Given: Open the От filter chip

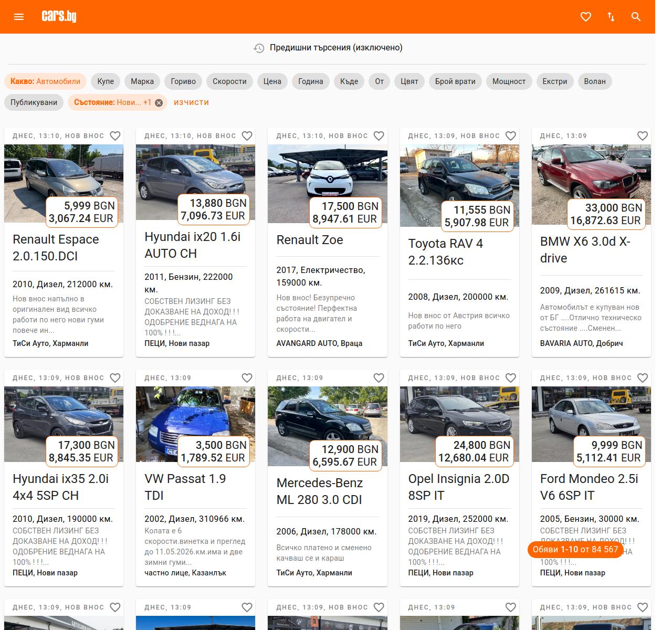Looking at the screenshot, I should (380, 81).
